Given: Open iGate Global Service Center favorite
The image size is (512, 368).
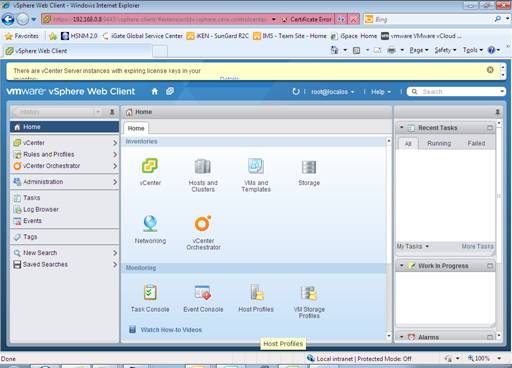Looking at the screenshot, I should [x=143, y=36].
